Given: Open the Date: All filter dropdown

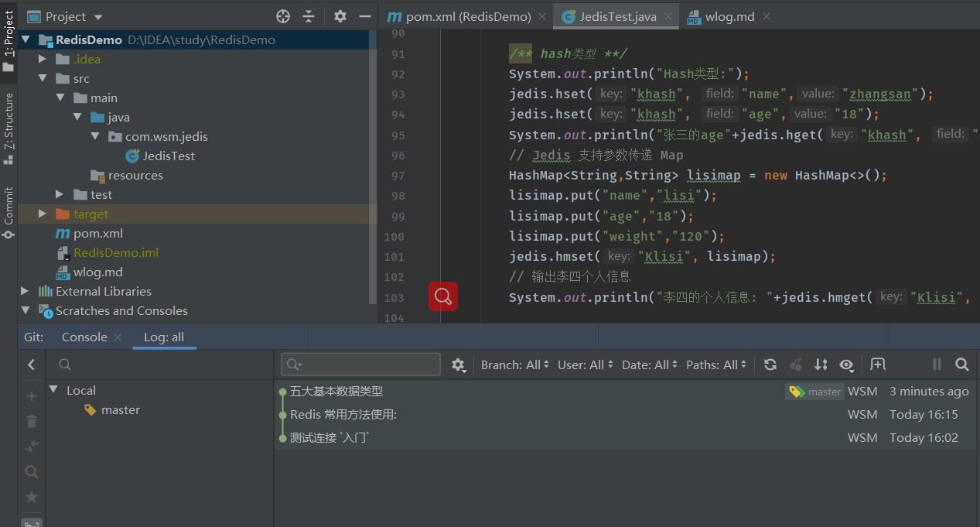Looking at the screenshot, I should [650, 364].
